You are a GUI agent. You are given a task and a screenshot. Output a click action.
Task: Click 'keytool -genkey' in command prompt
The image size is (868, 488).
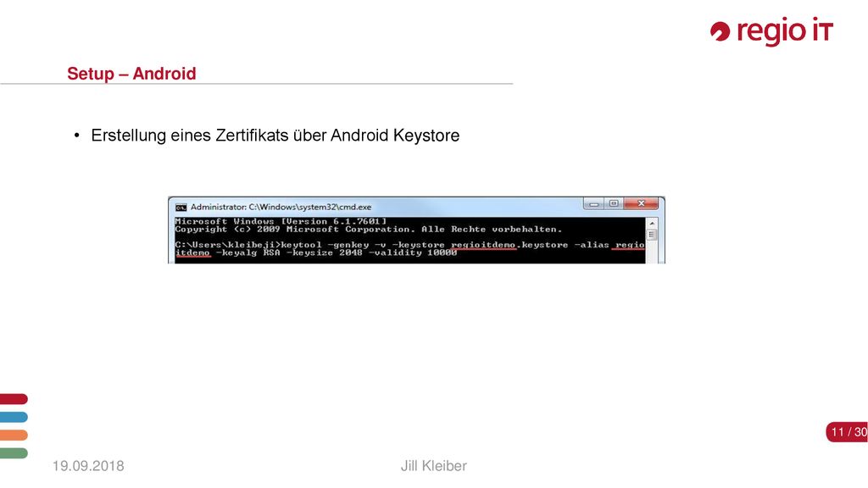pos(325,245)
